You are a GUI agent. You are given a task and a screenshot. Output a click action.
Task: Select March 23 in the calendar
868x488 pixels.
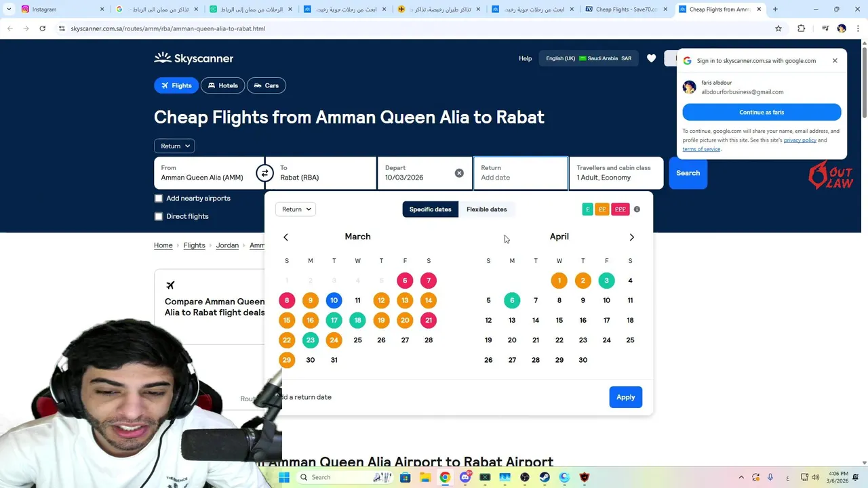tap(310, 340)
